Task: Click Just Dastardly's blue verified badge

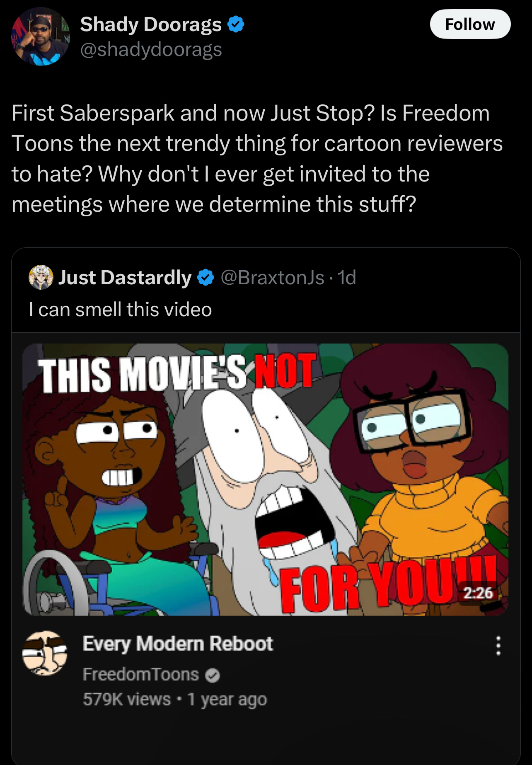Action: tap(205, 278)
